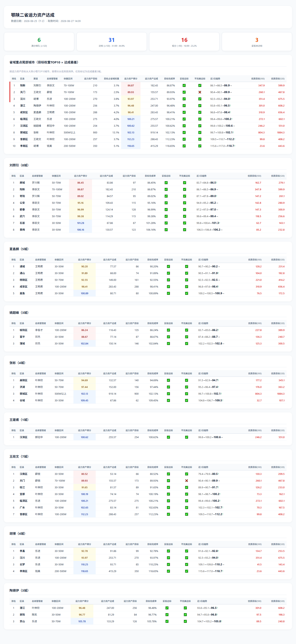This screenshot has width=296, height=644.
Task: Select the 低分 summary card showing 16
Action: [x=184, y=42]
